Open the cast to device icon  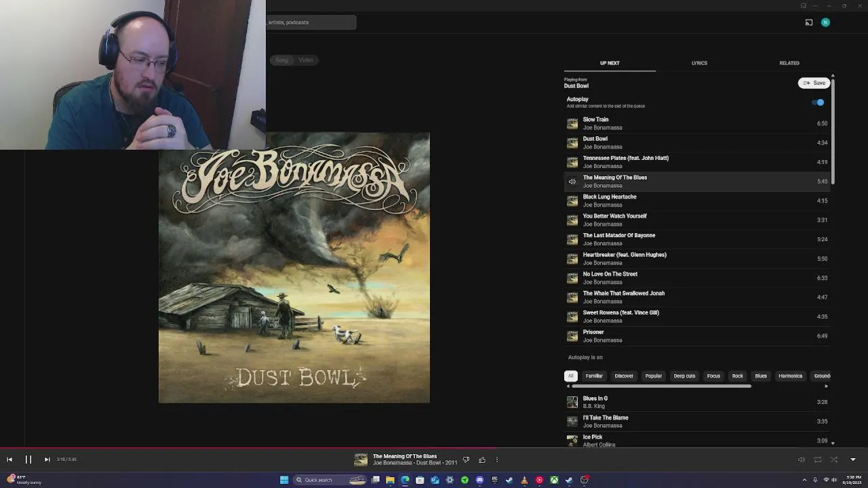(809, 22)
